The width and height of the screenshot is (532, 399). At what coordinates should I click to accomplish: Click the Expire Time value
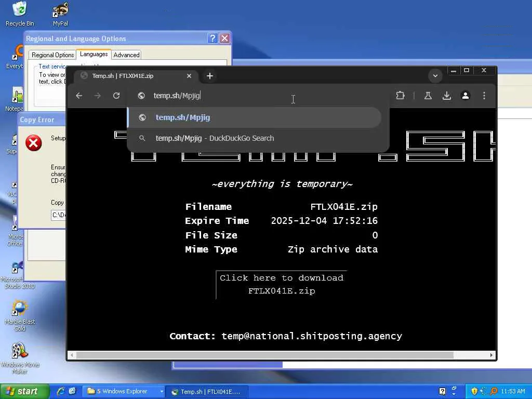pos(324,221)
